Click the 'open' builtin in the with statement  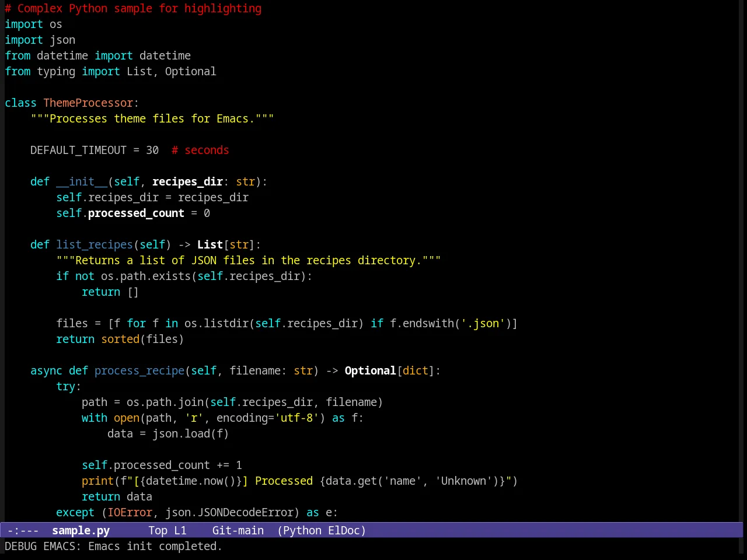point(127,418)
